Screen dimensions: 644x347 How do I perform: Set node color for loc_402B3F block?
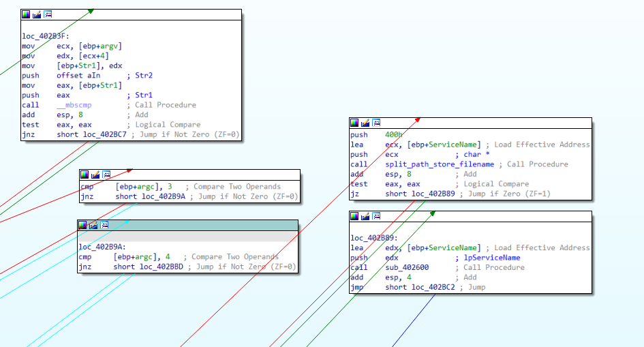(27, 14)
